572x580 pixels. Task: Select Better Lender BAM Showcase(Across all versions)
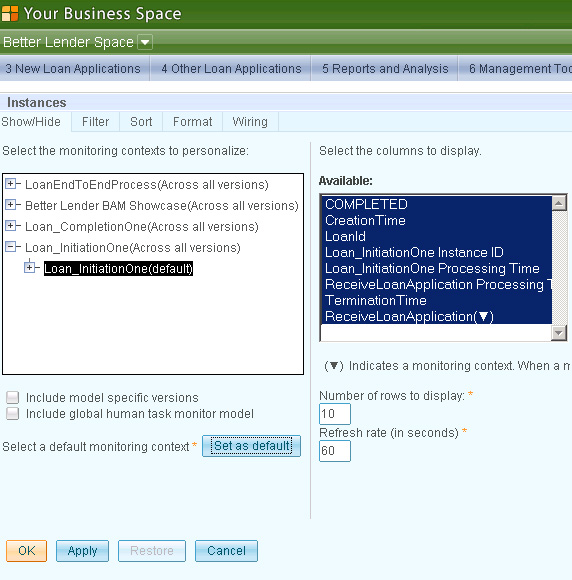pyautogui.click(x=162, y=206)
